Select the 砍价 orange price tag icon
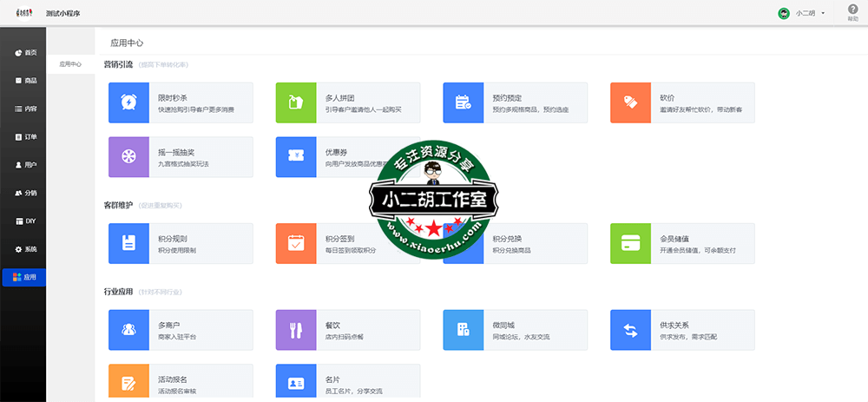Image resolution: width=868 pixels, height=402 pixels. [x=631, y=102]
